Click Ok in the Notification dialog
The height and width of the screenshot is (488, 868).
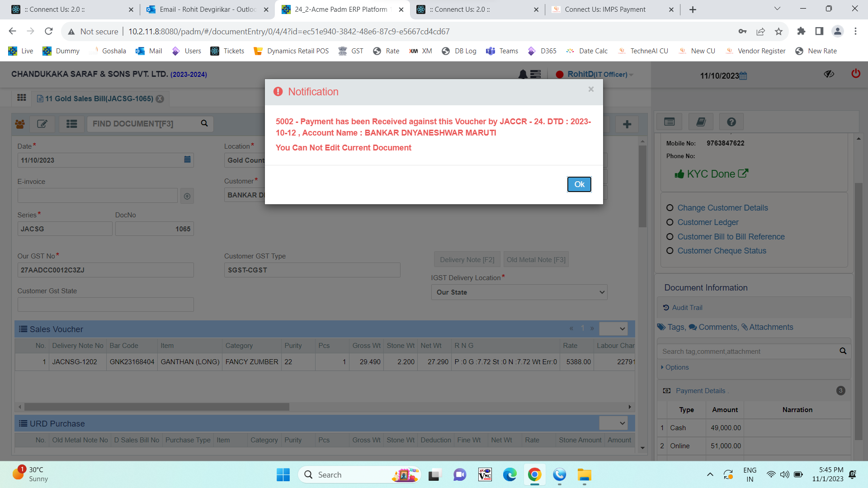click(579, 184)
